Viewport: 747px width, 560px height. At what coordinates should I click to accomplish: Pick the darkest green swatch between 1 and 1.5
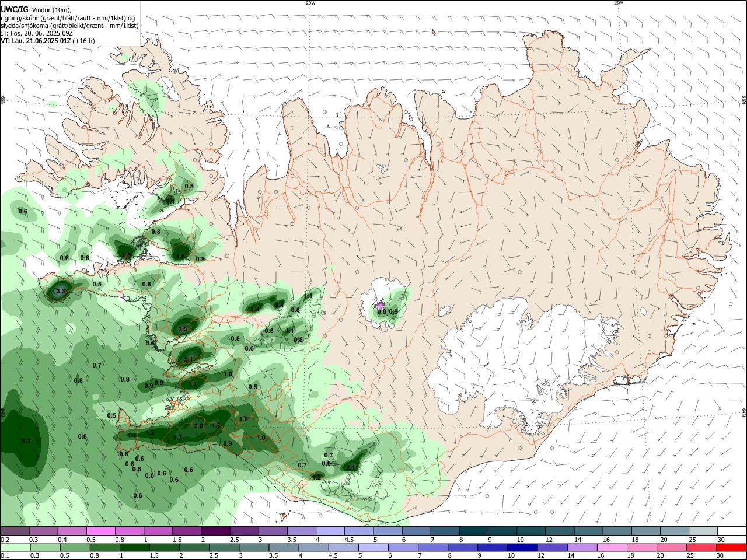click(x=134, y=547)
